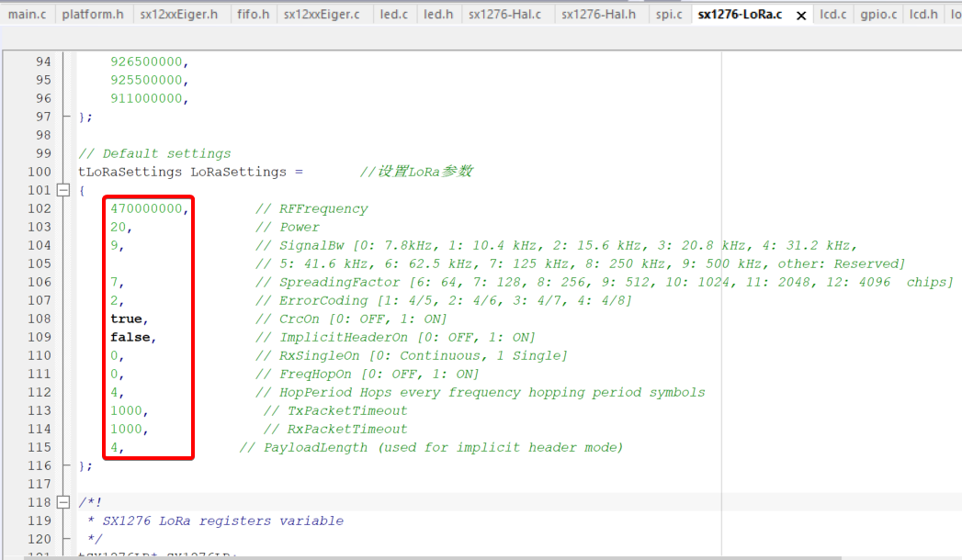Viewport: 962px width, 560px height.
Task: Switch to the sx1276-Hal.c tab
Action: 505,15
